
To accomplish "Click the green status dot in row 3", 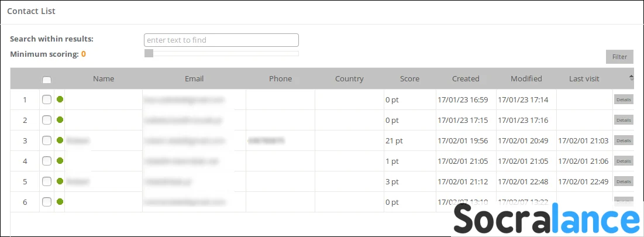I will [60, 140].
